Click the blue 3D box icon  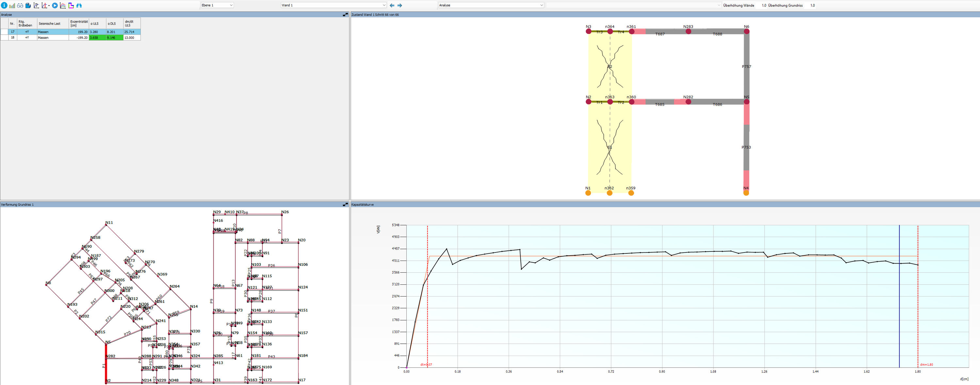click(28, 5)
